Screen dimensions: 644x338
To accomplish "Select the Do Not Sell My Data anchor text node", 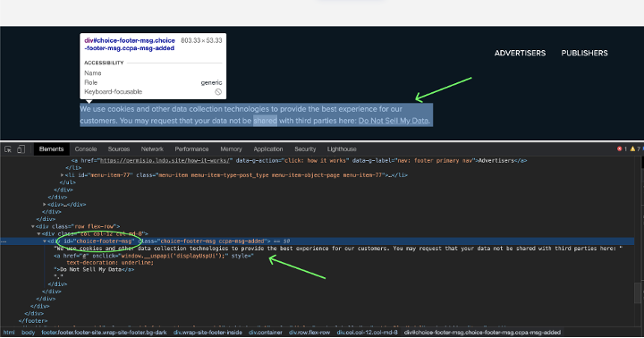I will pyautogui.click(x=90, y=270).
